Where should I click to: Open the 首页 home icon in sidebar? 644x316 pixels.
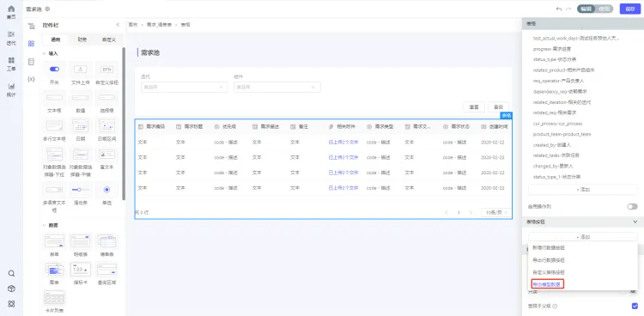click(x=11, y=9)
